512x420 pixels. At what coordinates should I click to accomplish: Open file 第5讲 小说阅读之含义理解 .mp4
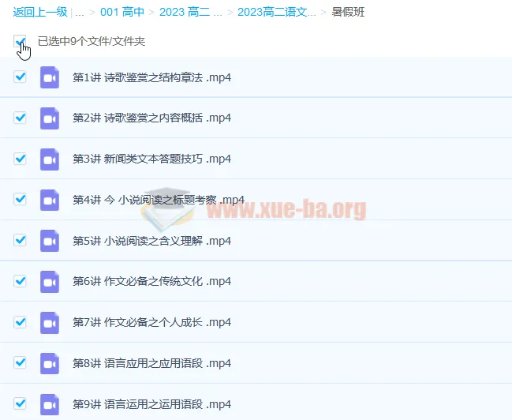coord(151,241)
